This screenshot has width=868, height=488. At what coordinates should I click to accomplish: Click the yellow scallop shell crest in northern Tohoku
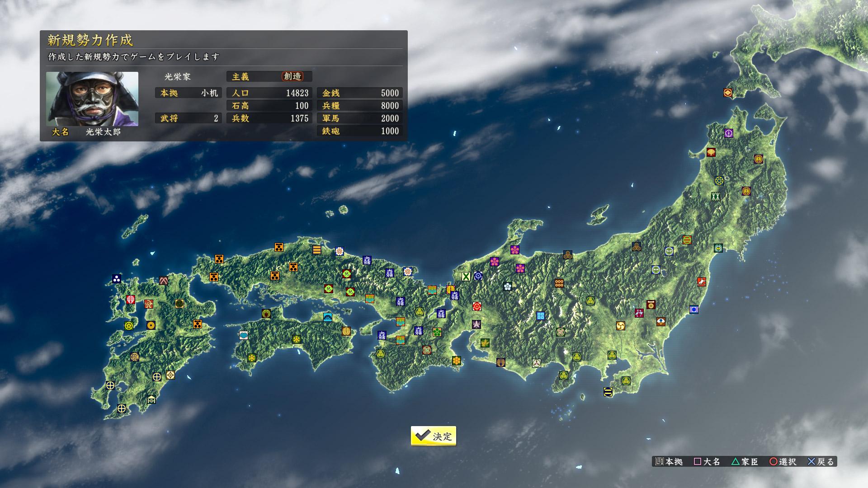coord(711,152)
